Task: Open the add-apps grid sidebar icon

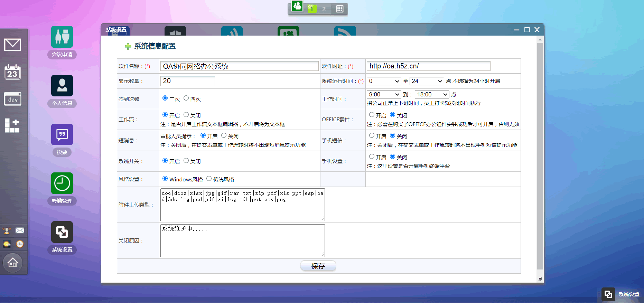Action: [x=12, y=125]
